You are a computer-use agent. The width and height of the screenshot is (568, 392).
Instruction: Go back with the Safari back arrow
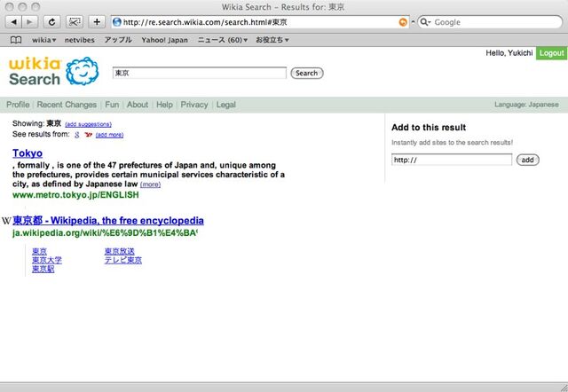[14, 22]
